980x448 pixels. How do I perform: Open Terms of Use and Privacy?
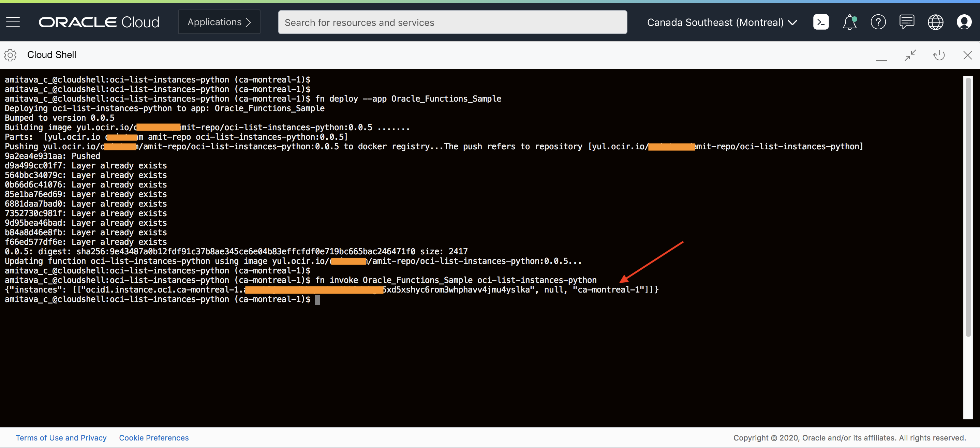point(61,438)
